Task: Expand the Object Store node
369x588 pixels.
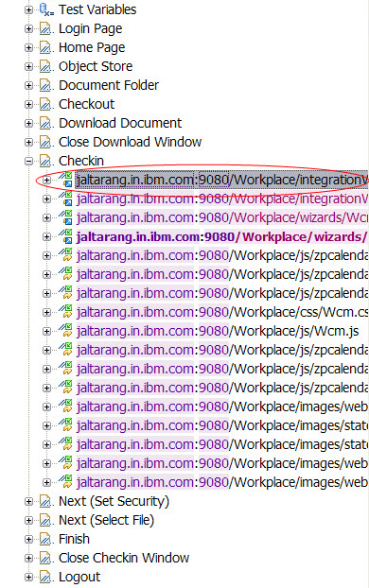Action: [29, 66]
